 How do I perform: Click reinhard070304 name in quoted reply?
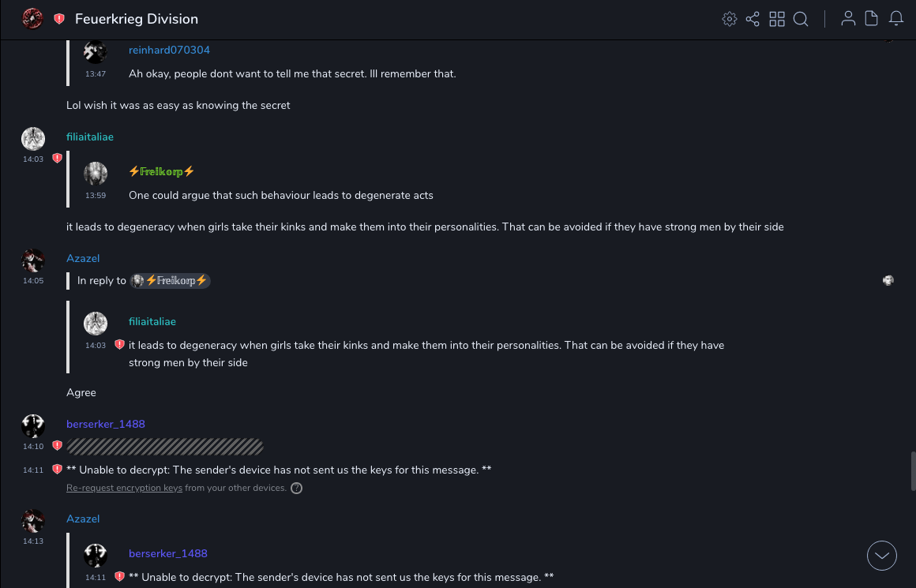pos(169,51)
